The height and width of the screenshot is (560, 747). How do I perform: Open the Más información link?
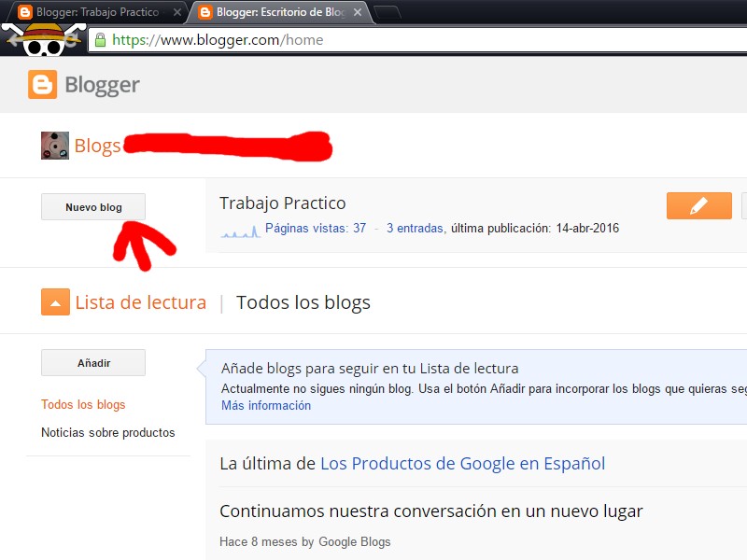point(266,405)
